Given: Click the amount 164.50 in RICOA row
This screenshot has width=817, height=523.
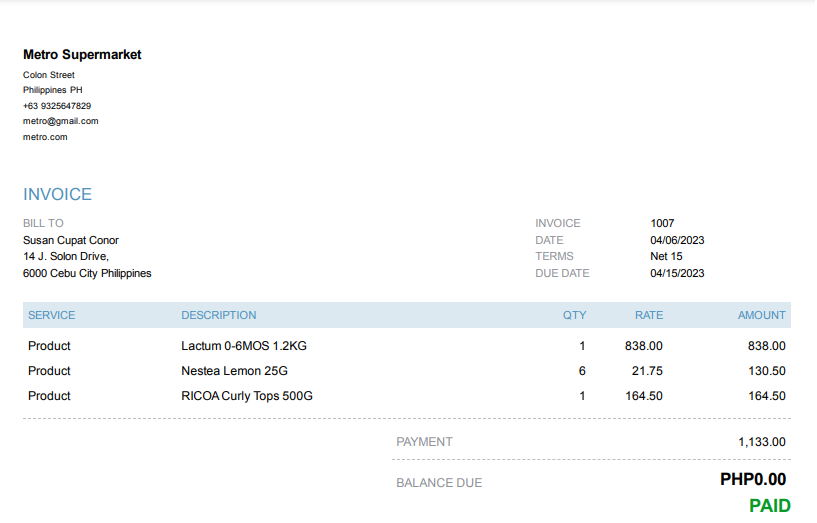Looking at the screenshot, I should (x=767, y=396).
